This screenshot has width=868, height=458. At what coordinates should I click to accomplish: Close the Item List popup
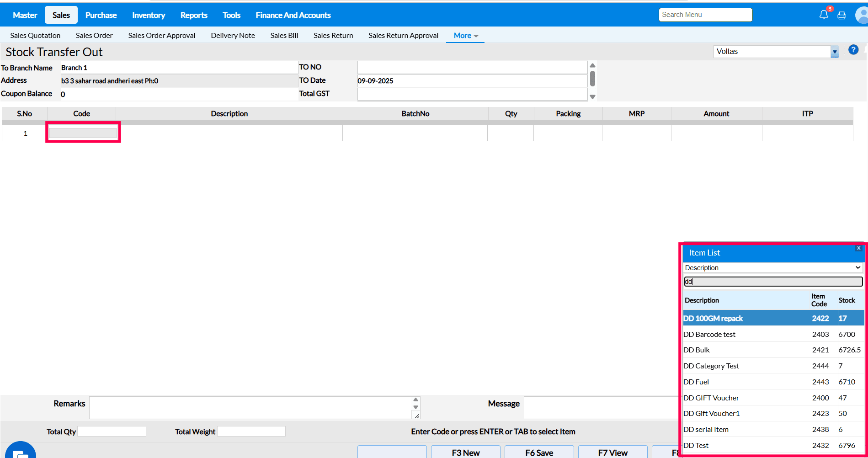click(858, 248)
